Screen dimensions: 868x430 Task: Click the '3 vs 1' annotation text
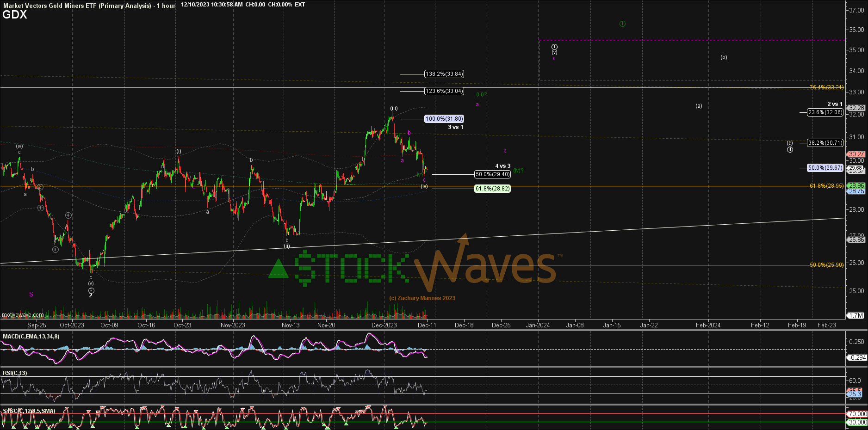tap(455, 127)
